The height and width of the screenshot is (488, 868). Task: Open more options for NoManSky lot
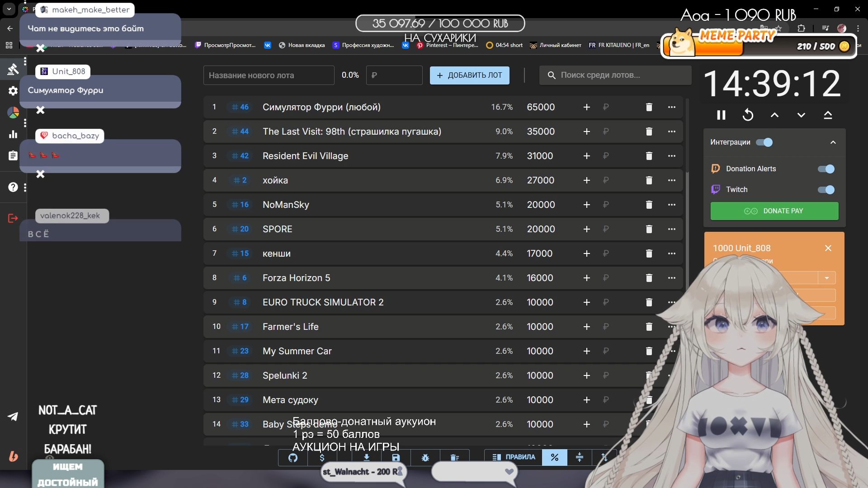coord(671,205)
